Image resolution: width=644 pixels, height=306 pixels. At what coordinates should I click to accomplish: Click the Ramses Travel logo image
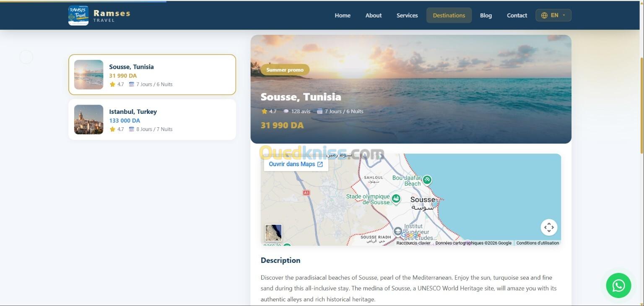click(x=78, y=15)
